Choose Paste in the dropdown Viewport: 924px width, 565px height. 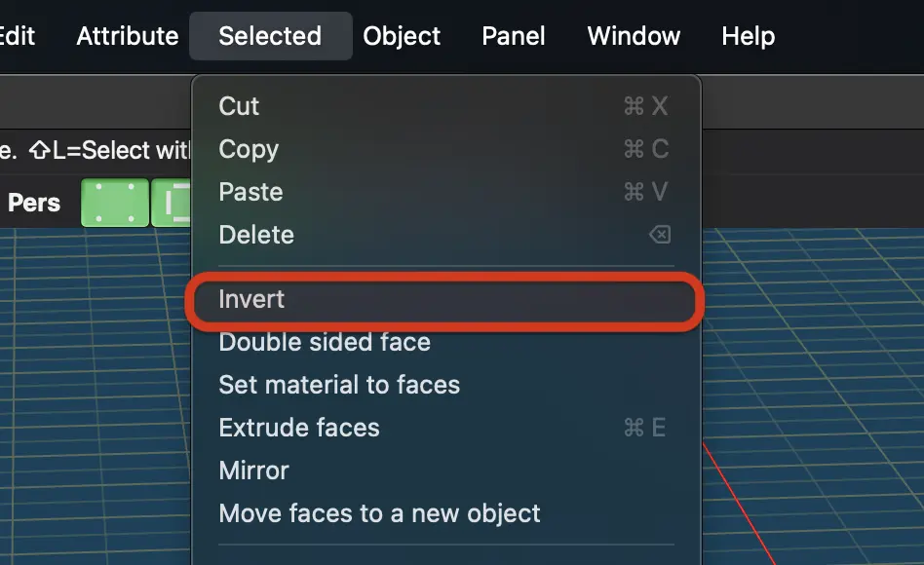(x=446, y=192)
